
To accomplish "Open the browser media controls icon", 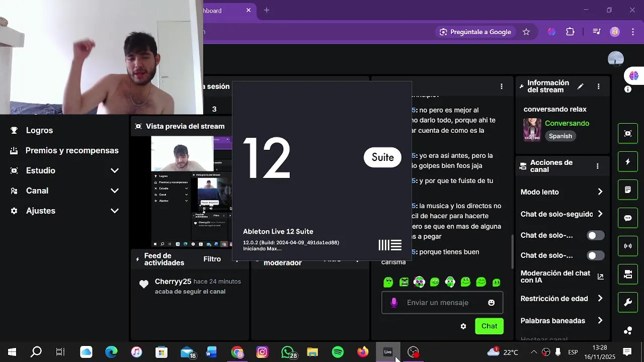I will pyautogui.click(x=597, y=32).
